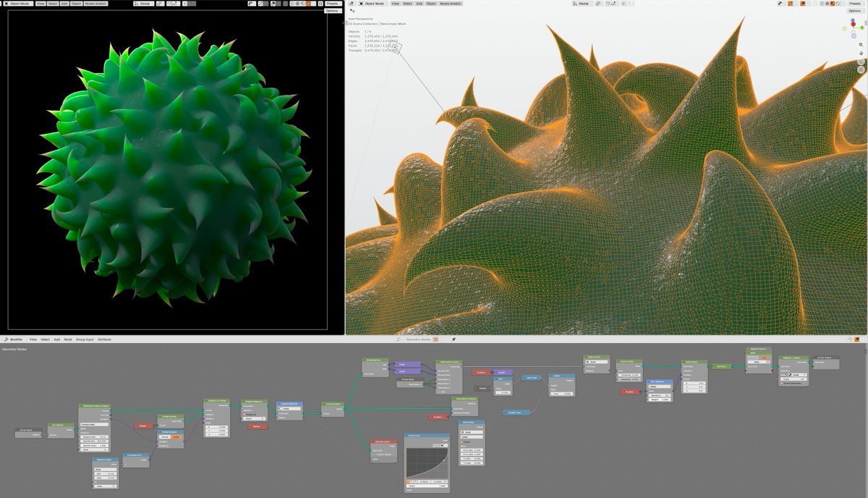The width and height of the screenshot is (868, 498).
Task: Toggle proportional editing in right viewport header
Action: click(624, 4)
